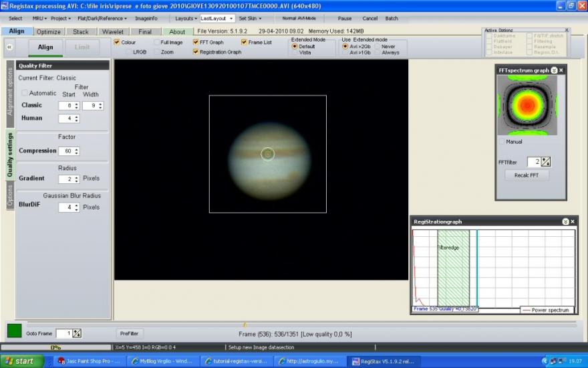Toggle the Frame List checkbox

click(x=244, y=42)
